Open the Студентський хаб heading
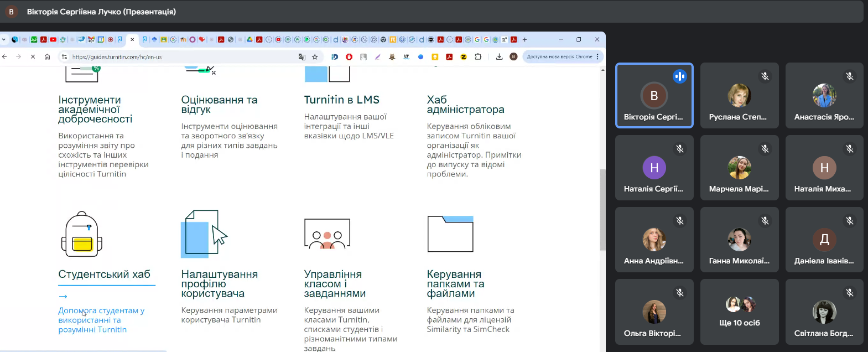Screen dimensions: 868x352 tap(104, 275)
